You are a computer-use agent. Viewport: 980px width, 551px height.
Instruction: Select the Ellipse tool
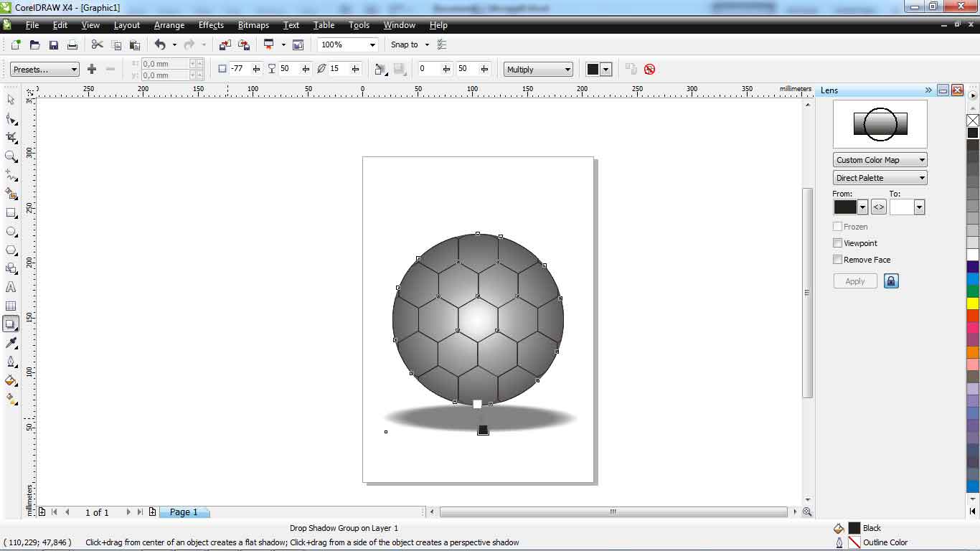(x=11, y=231)
